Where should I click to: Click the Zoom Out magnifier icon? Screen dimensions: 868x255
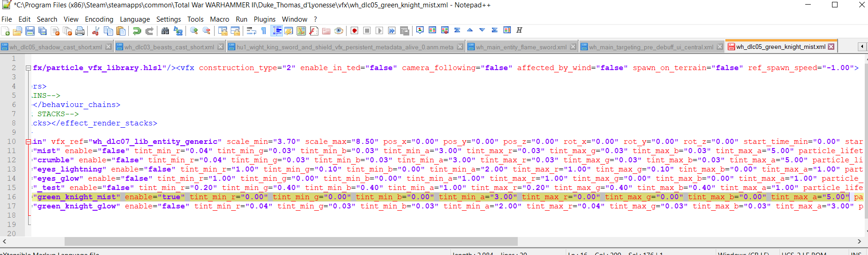coord(206,31)
